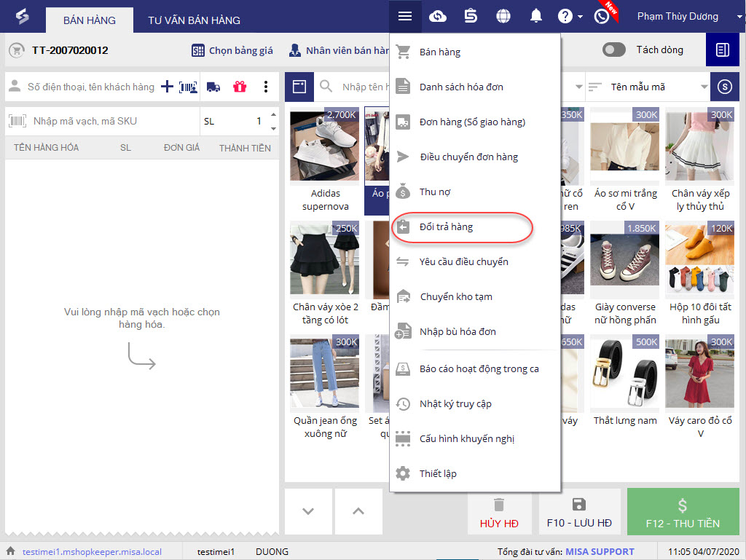Select the Áo sơ mi trắng cổ V product

coord(624,161)
